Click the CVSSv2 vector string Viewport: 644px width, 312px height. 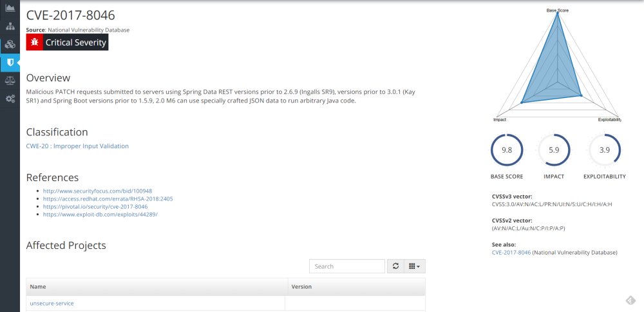click(528, 228)
